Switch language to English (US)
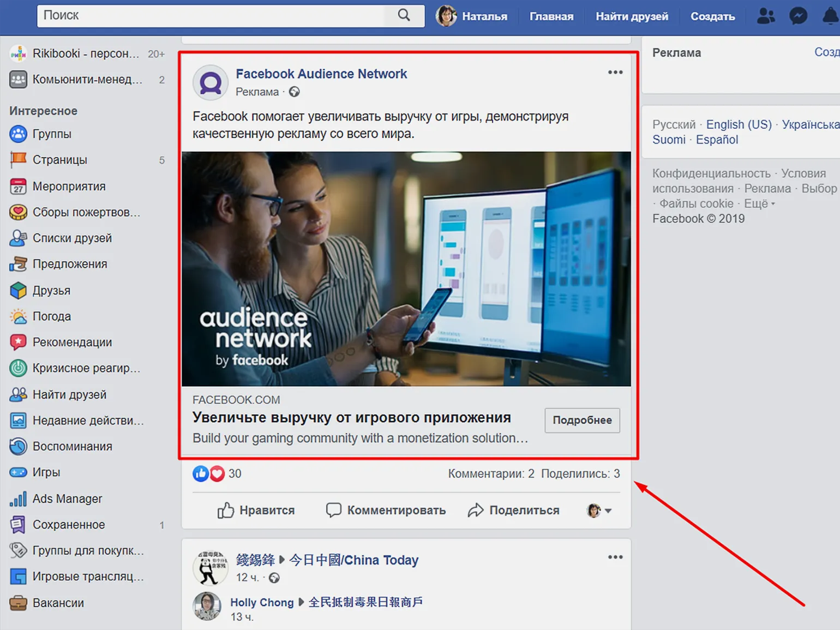Viewport: 840px width, 630px height. [x=739, y=124]
